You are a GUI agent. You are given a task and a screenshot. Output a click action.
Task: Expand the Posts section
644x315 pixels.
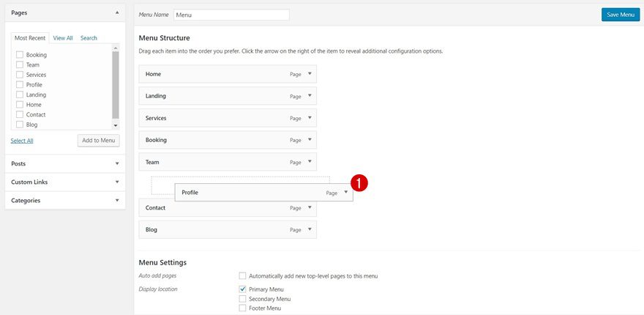117,163
